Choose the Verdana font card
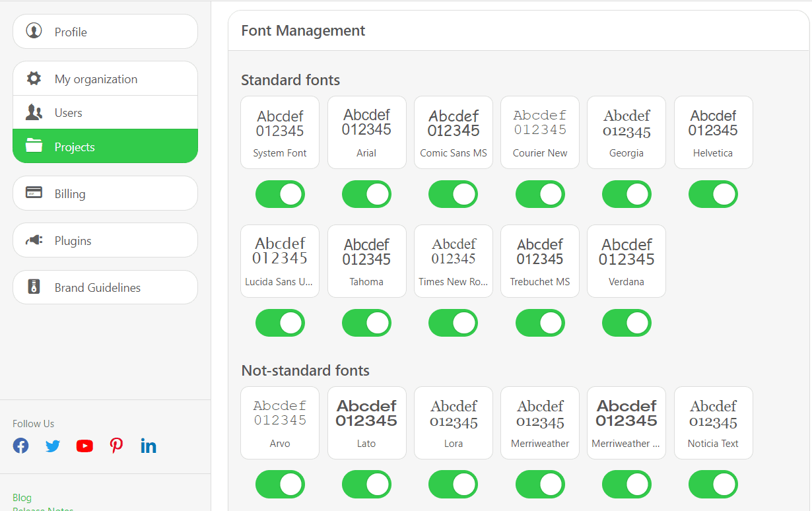Screen dimensions: 812x511 [626, 261]
